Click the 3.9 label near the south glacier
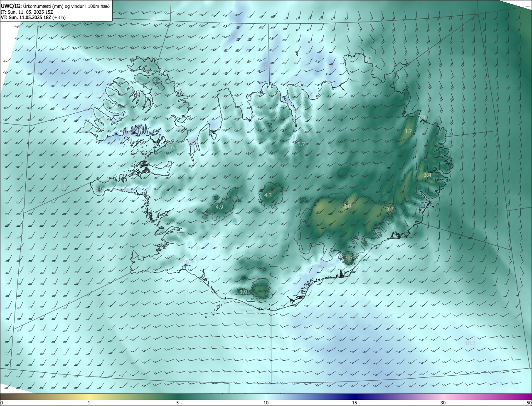532x406 pixels. (x=244, y=292)
